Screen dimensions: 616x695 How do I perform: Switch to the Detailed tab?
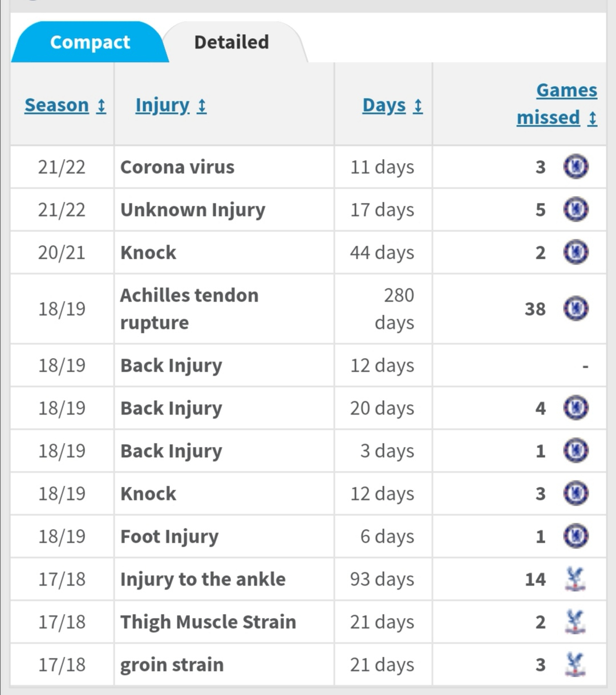click(232, 42)
